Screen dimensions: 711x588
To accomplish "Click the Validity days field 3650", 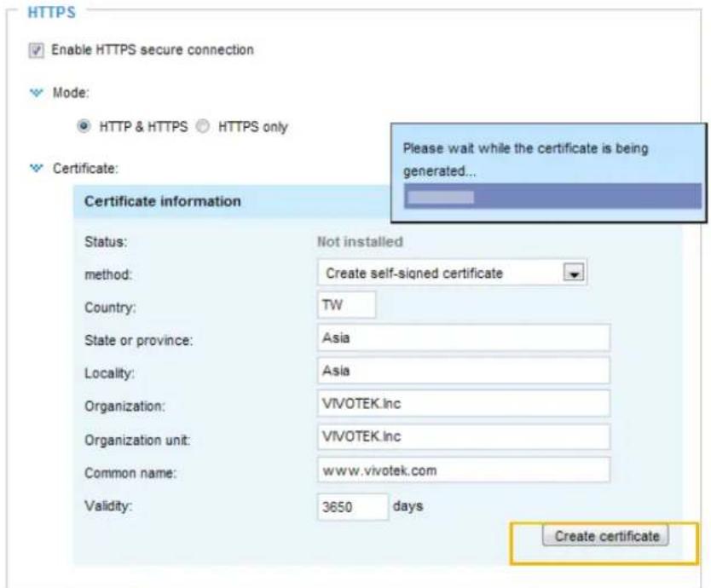I will point(353,506).
